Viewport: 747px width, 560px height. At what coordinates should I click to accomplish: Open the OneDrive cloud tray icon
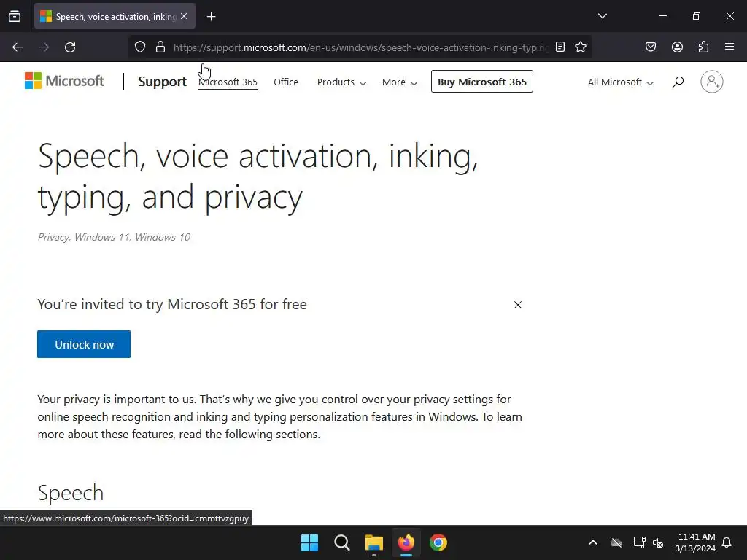(616, 542)
